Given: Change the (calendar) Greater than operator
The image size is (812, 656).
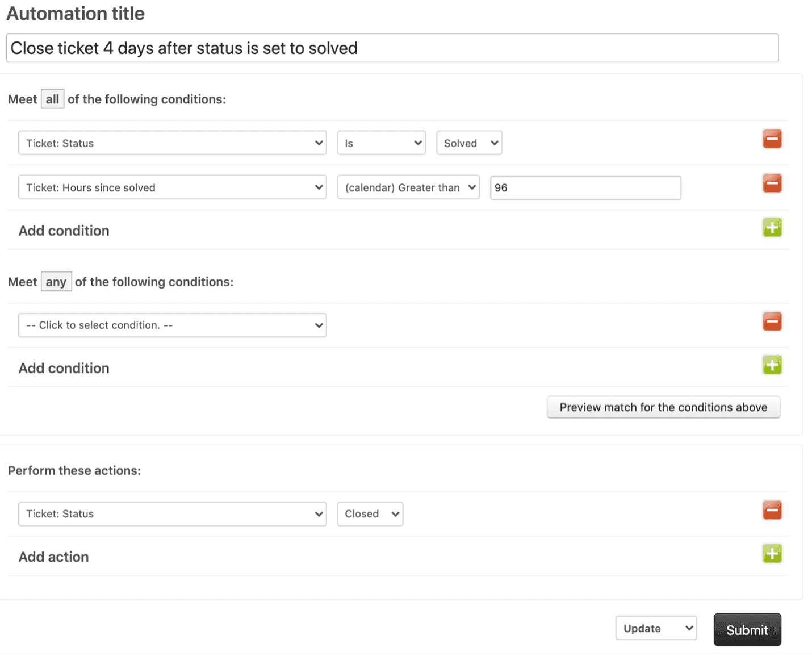Looking at the screenshot, I should (x=408, y=187).
